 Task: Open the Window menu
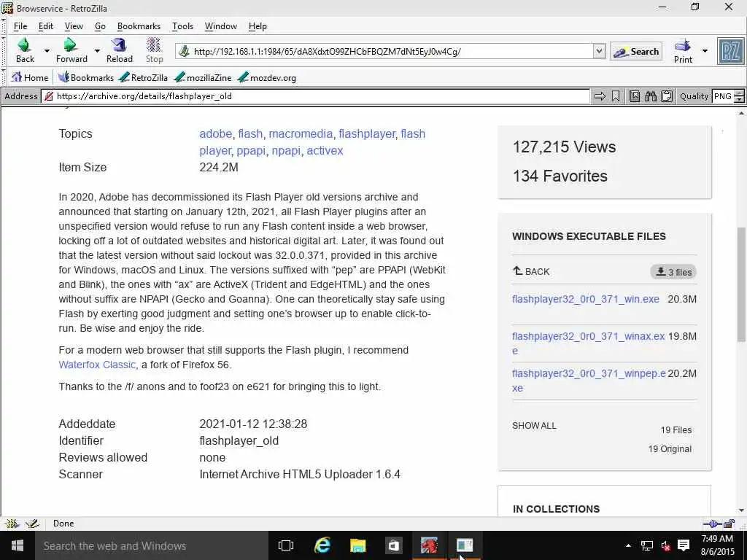220,26
